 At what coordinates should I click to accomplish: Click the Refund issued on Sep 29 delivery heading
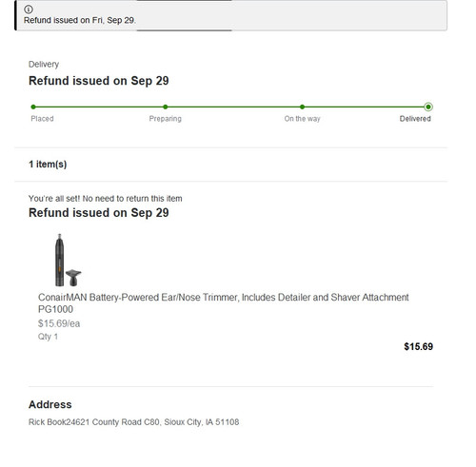99,81
